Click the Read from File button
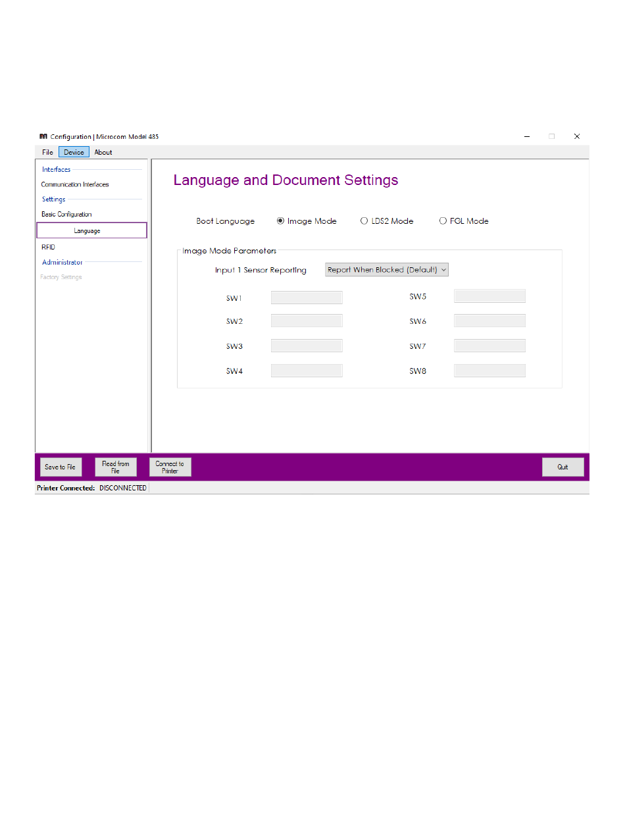Image resolution: width=625 pixels, height=840 pixels. click(116, 467)
